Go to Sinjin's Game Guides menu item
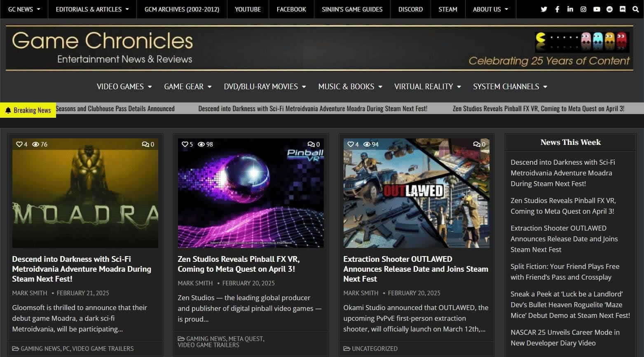The image size is (644, 357). point(352,9)
